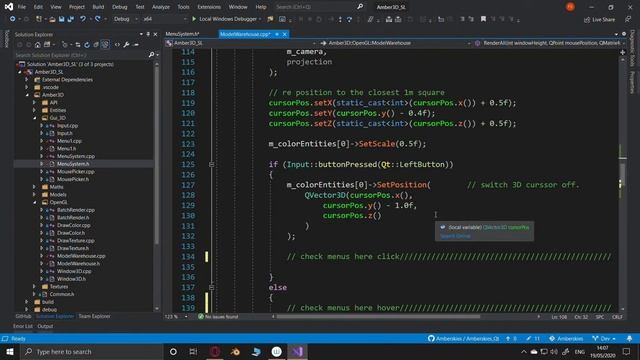This screenshot has height=360, width=640.
Task: Expand the External Dependencies node
Action: coord(27,80)
